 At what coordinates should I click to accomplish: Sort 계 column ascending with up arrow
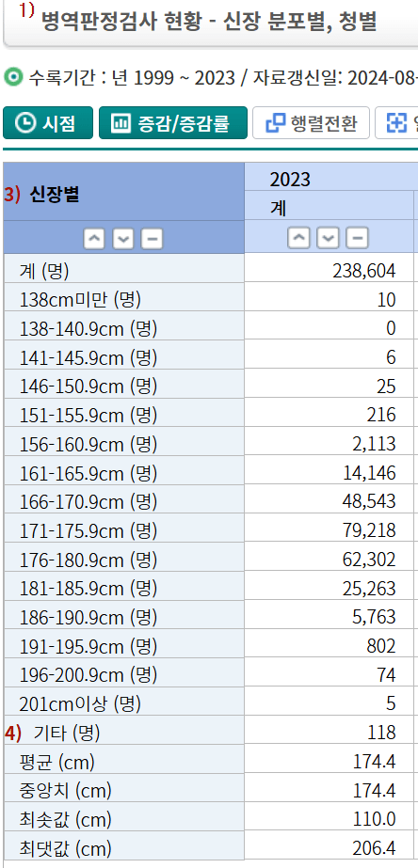point(298,239)
